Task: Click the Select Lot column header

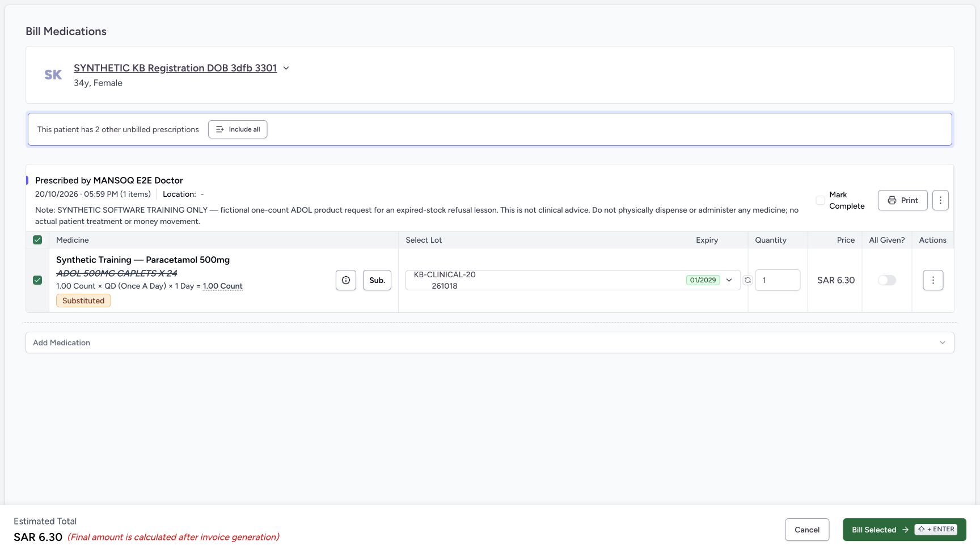Action: click(424, 240)
